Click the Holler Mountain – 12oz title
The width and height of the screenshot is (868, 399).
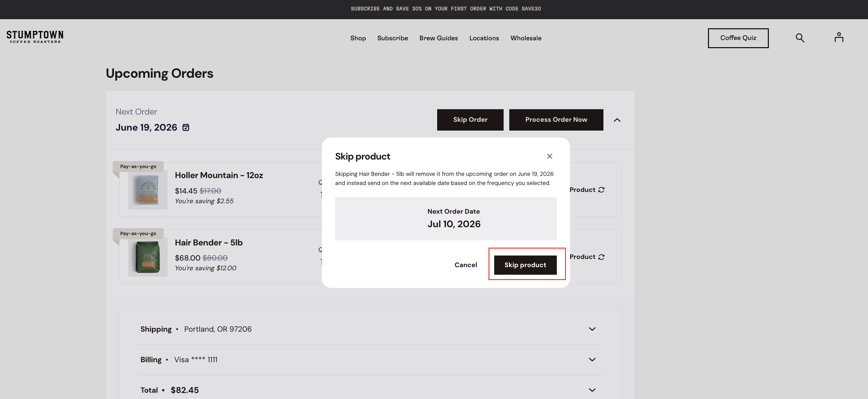click(x=219, y=175)
